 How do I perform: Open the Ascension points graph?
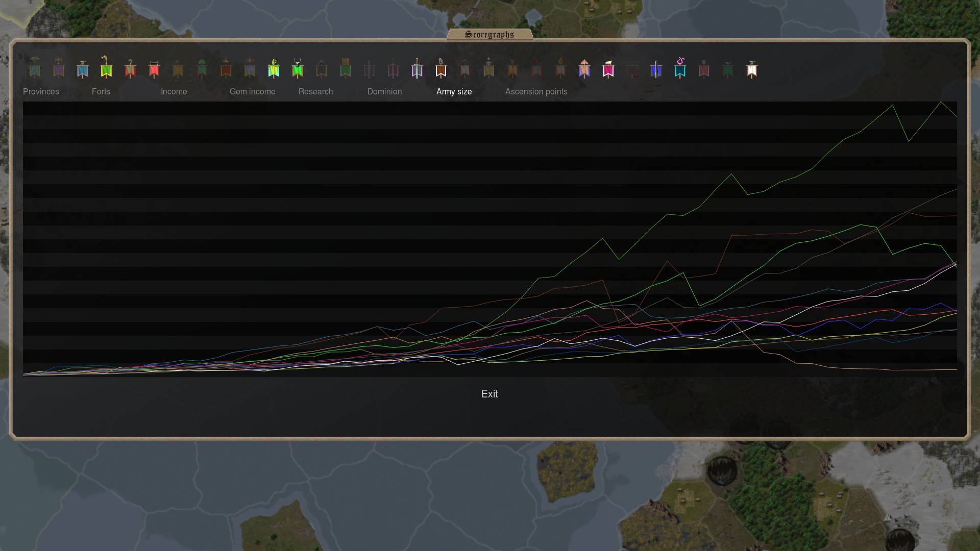click(536, 92)
